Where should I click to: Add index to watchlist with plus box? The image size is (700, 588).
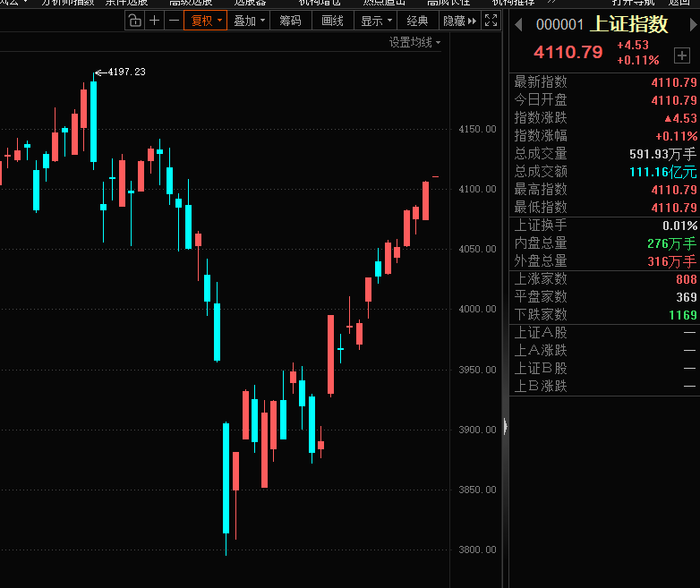pos(682,55)
